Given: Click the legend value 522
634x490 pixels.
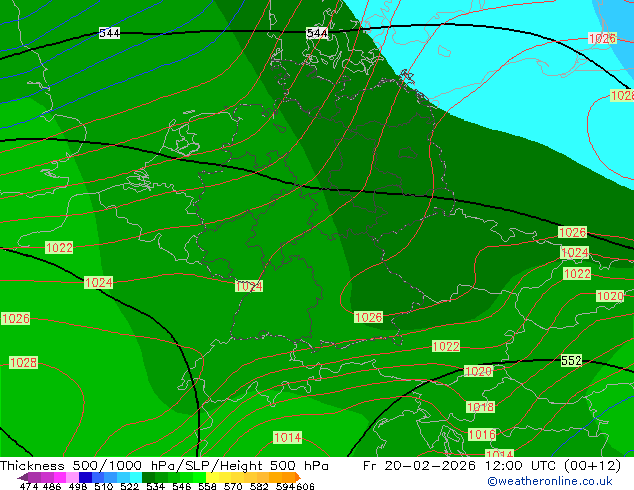Looking at the screenshot, I should click(129, 486).
